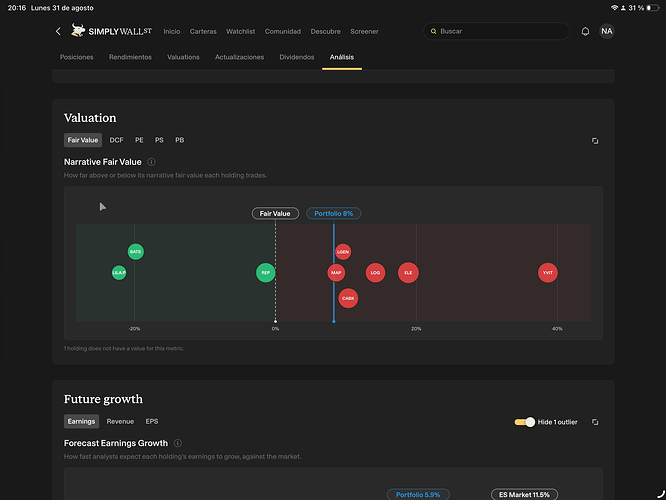Click the Future growth section heading
666x500 pixels.
[x=103, y=399]
